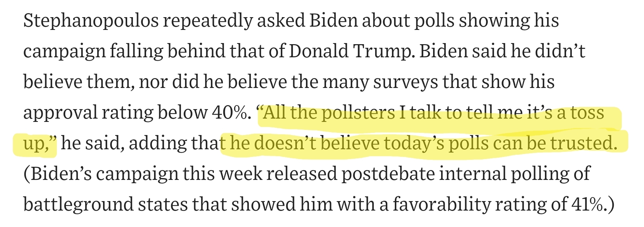
Task: Click the highlighted word 'toss'
Action: (x=587, y=112)
